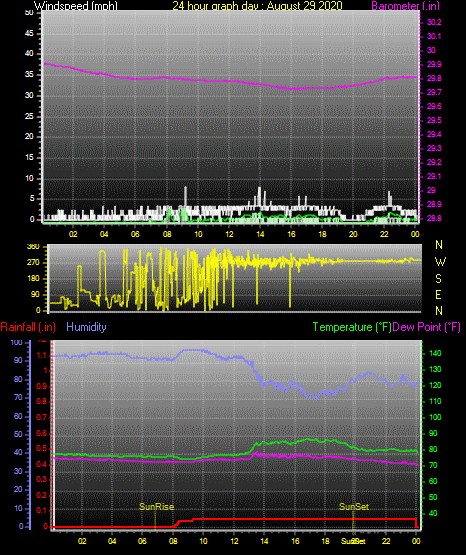
Task: Click the 70 humidity axis value
Action: (x=18, y=397)
